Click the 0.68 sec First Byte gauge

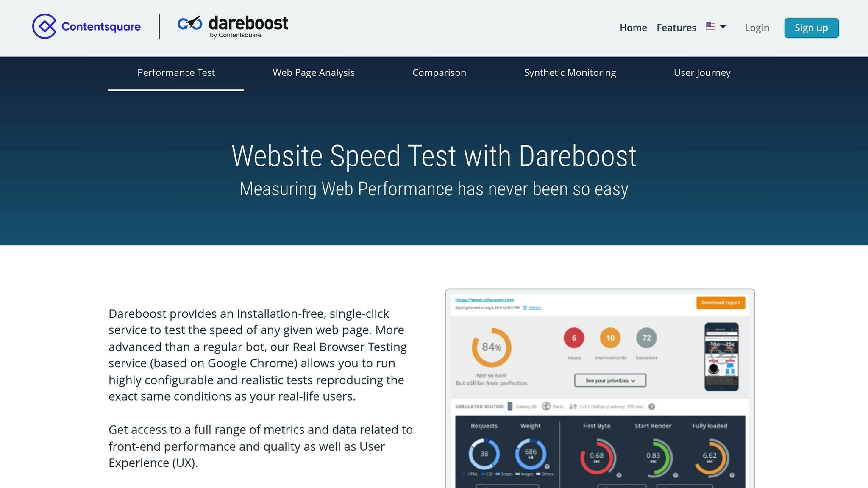click(597, 457)
